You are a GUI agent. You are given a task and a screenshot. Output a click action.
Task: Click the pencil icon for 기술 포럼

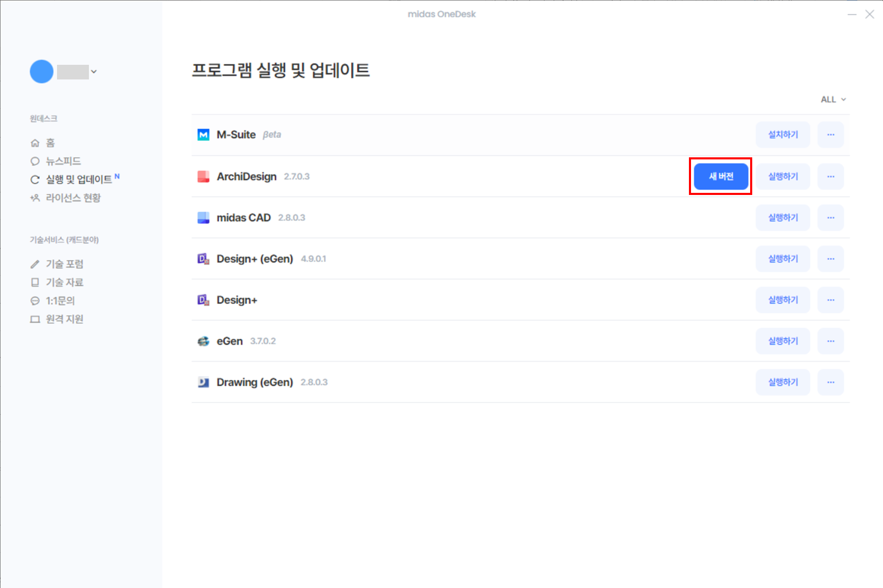[35, 264]
